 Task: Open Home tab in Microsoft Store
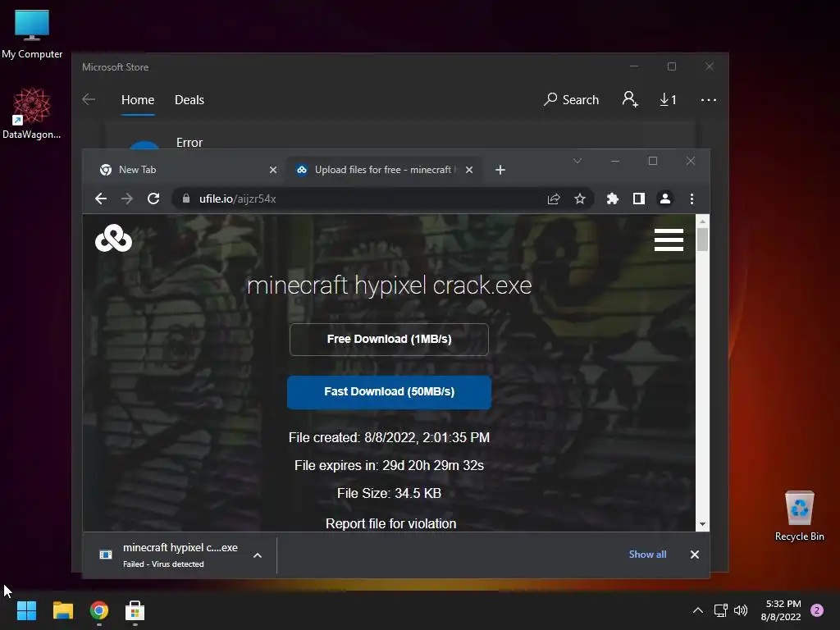coord(138,99)
